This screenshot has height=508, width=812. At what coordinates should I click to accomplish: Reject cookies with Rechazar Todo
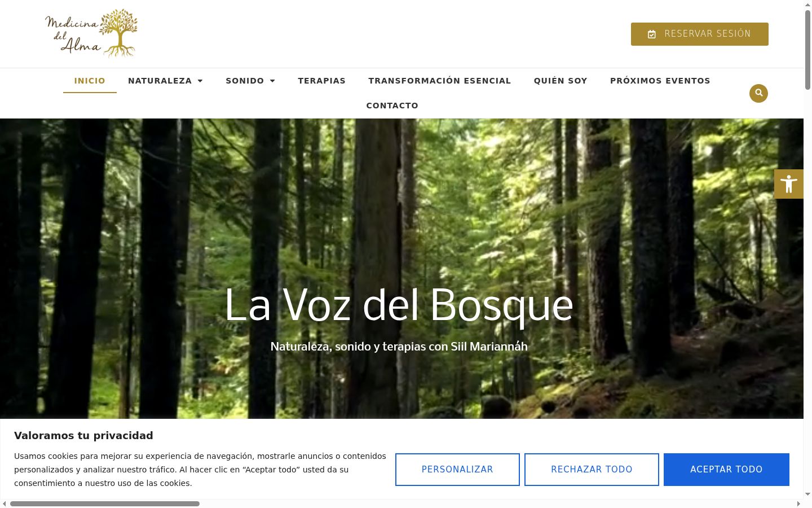pyautogui.click(x=592, y=470)
